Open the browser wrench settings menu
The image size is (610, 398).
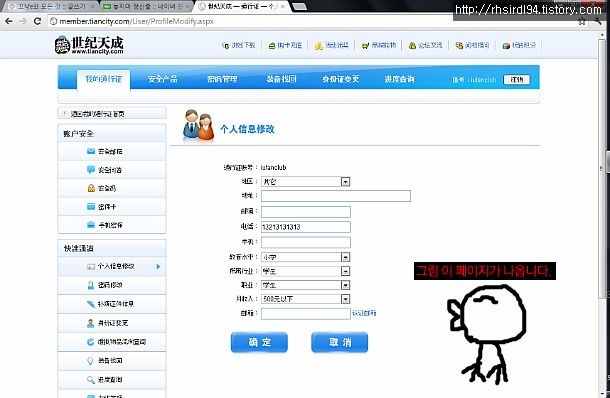pos(598,21)
